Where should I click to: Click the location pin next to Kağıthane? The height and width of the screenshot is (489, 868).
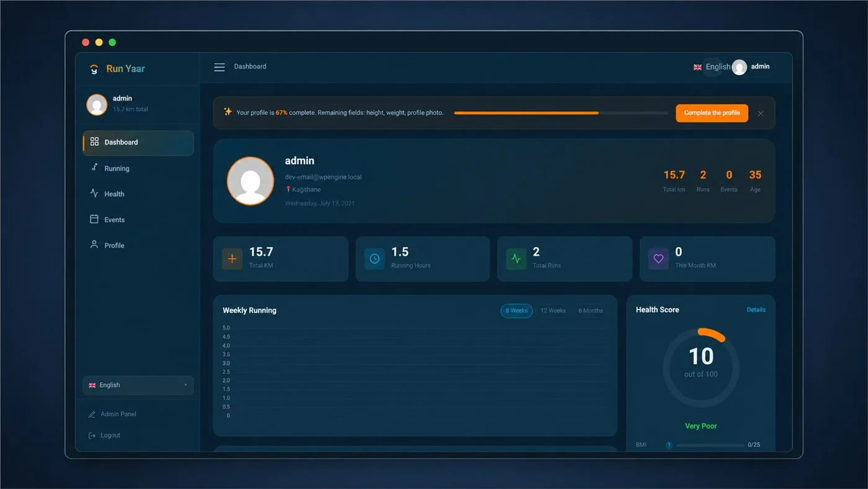pyautogui.click(x=288, y=189)
